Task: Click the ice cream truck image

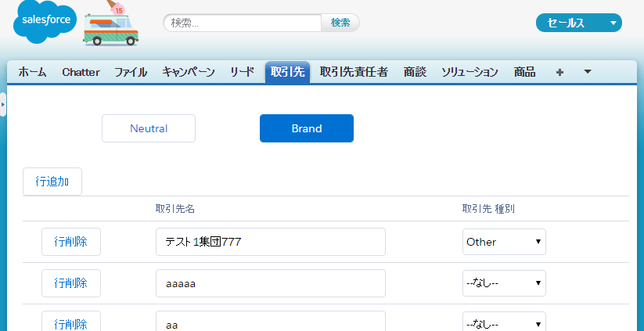Action: tap(111, 23)
